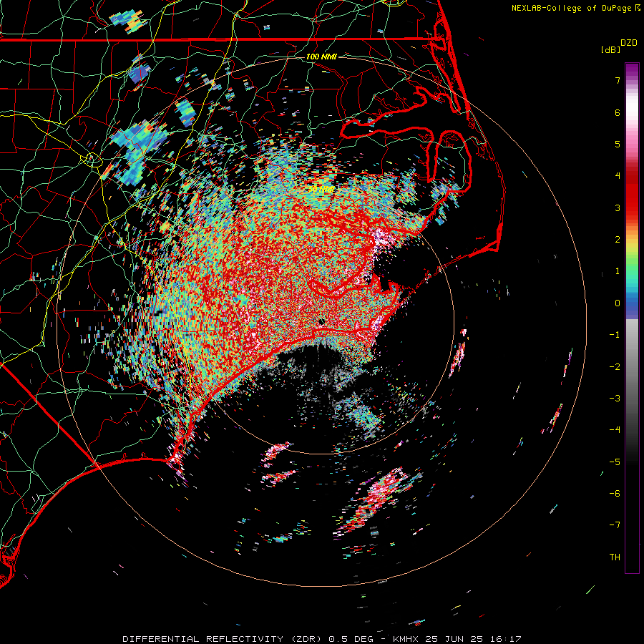This screenshot has width=644, height=644.
Task: Select the 0 value on the scale
Action: coord(618,303)
